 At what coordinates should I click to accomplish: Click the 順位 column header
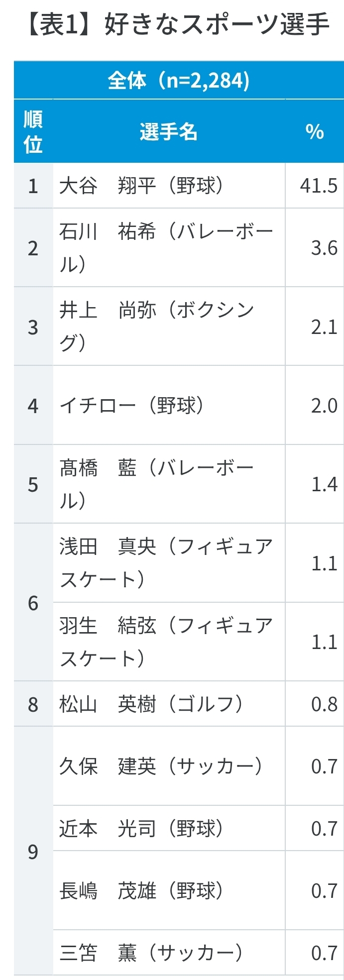pos(33,132)
